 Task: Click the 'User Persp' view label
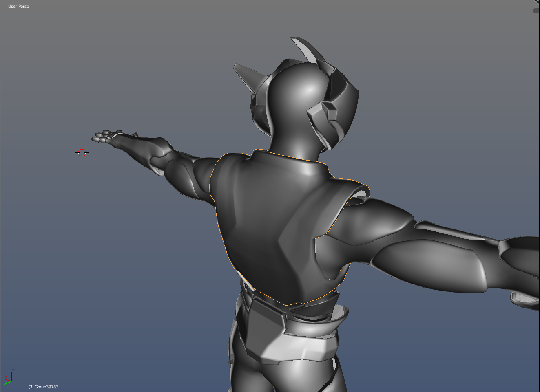(18, 6)
